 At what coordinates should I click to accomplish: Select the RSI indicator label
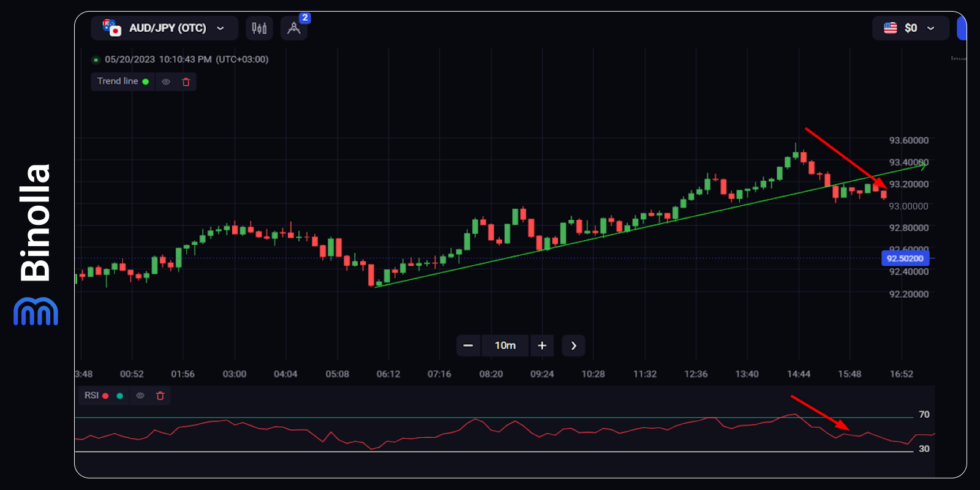click(91, 396)
